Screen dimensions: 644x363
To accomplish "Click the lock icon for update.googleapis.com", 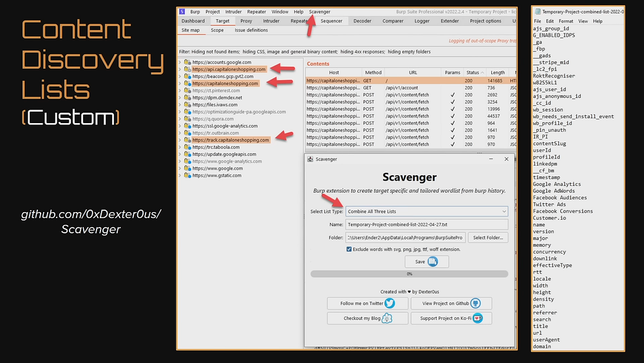I will pos(187,154).
